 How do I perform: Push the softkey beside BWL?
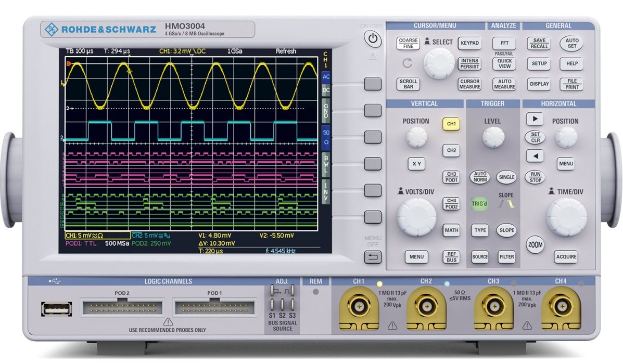pyautogui.click(x=373, y=164)
